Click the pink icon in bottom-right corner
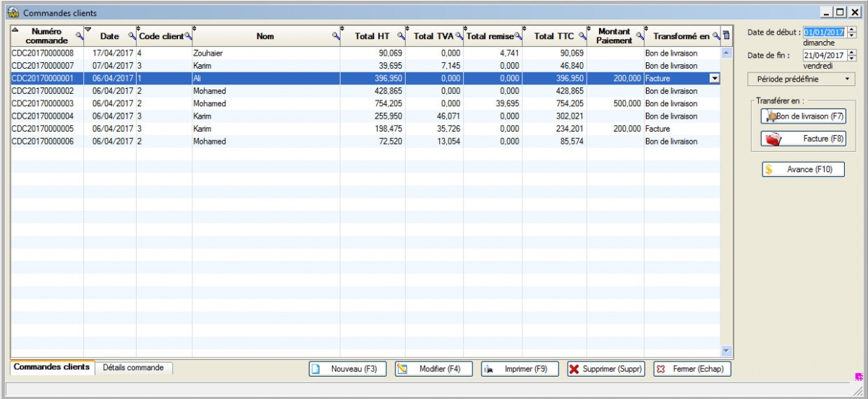 859,376
